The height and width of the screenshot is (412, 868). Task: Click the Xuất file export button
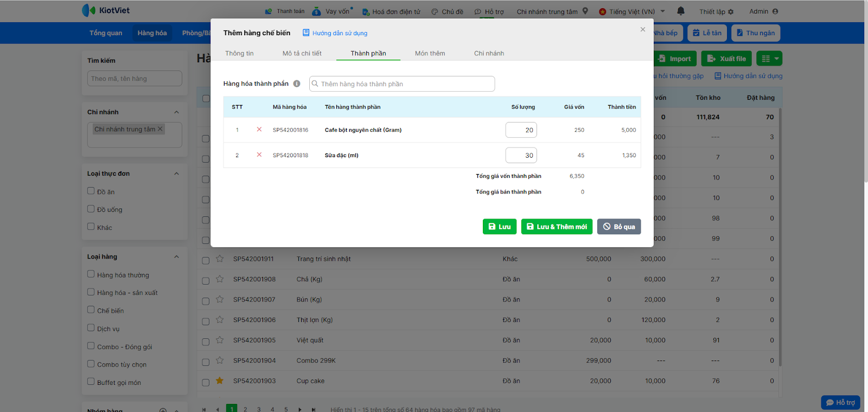pyautogui.click(x=726, y=59)
